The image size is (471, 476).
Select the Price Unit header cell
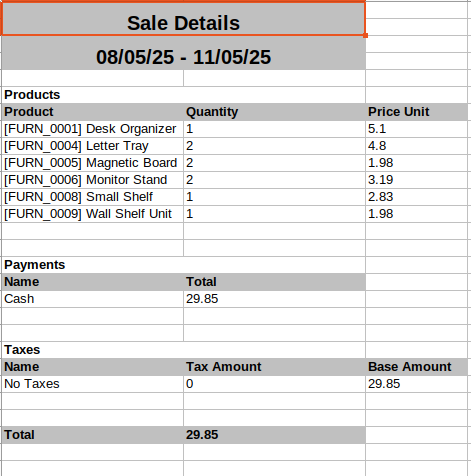[x=418, y=112]
